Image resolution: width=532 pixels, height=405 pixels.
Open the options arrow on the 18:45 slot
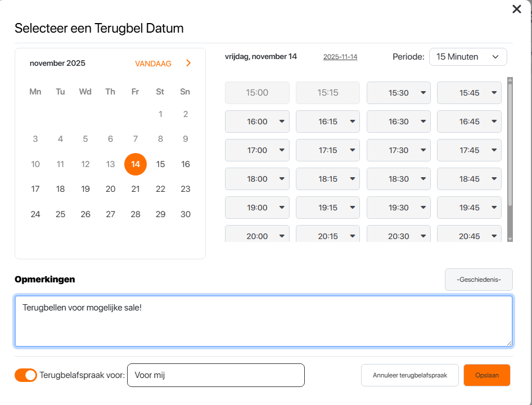coord(493,179)
